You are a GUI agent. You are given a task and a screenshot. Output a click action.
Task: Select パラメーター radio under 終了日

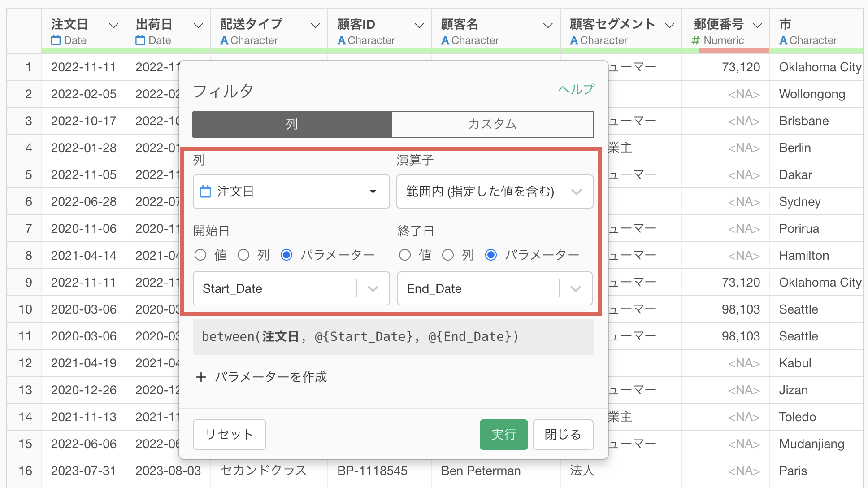tap(491, 255)
